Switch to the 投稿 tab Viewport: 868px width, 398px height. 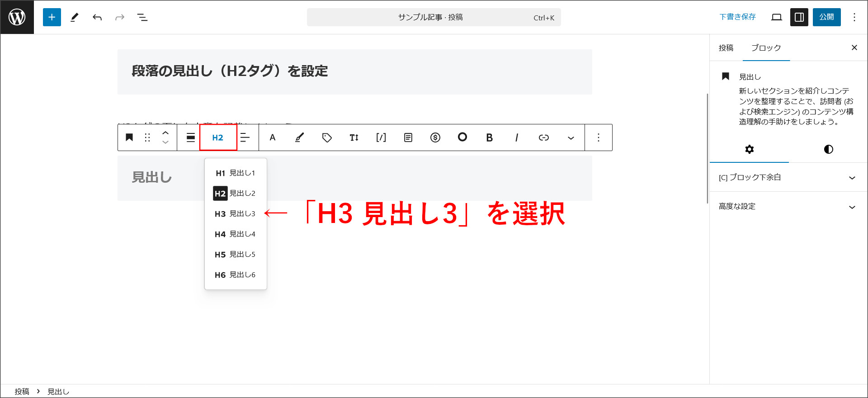pyautogui.click(x=726, y=48)
